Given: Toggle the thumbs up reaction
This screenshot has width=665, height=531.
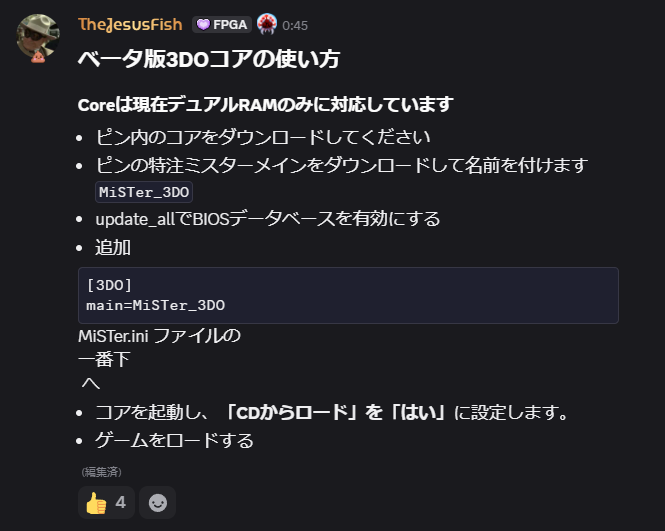Looking at the screenshot, I should pos(106,503).
